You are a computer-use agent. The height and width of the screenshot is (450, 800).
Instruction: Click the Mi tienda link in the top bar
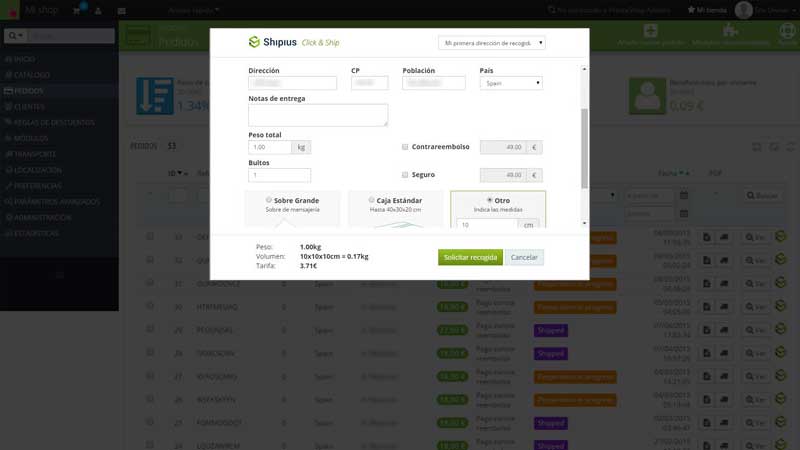707,10
